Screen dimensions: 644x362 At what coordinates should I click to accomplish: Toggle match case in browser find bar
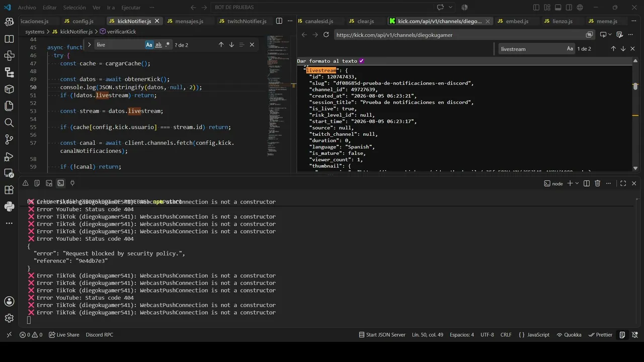(x=570, y=49)
